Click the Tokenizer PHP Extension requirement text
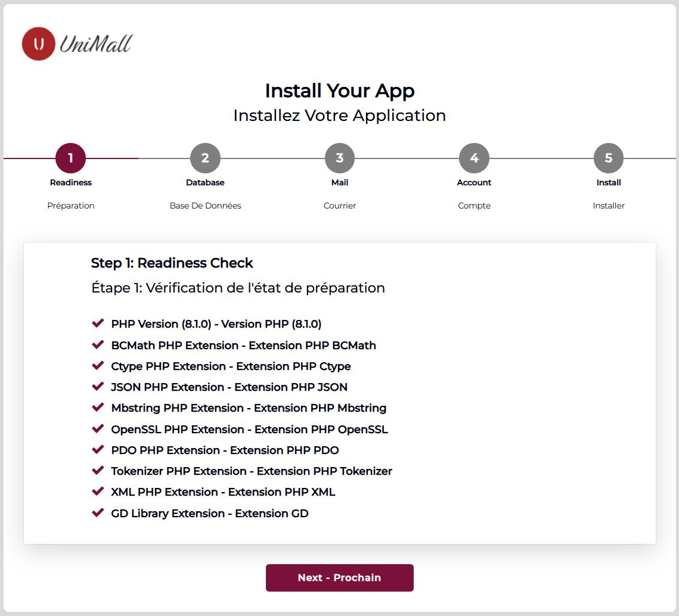 (251, 471)
